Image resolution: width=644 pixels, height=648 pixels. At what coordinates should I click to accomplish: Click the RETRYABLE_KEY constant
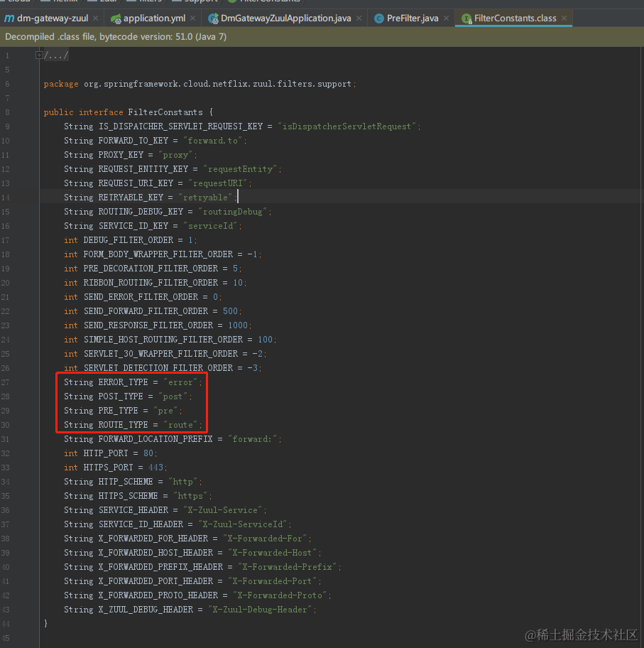coord(131,198)
